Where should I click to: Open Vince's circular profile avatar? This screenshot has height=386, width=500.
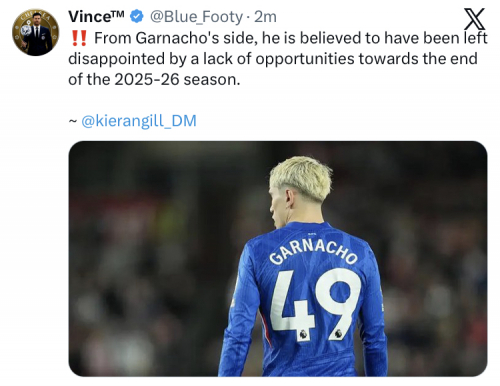click(36, 32)
